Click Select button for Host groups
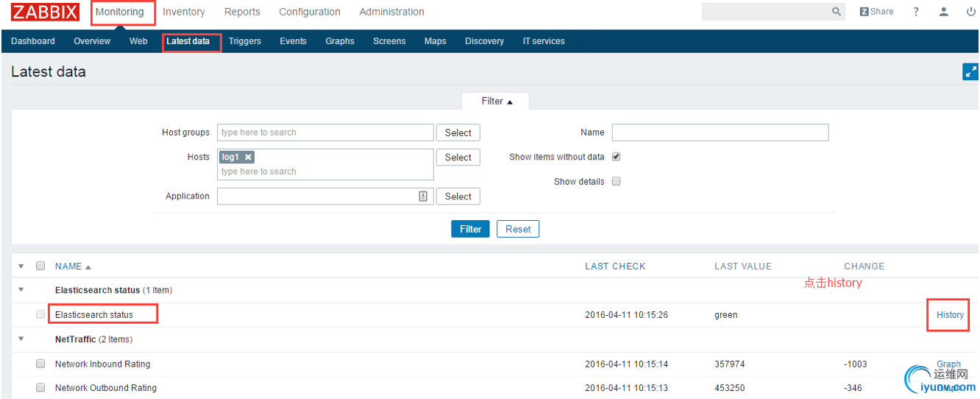The width and height of the screenshot is (980, 399). [x=458, y=133]
